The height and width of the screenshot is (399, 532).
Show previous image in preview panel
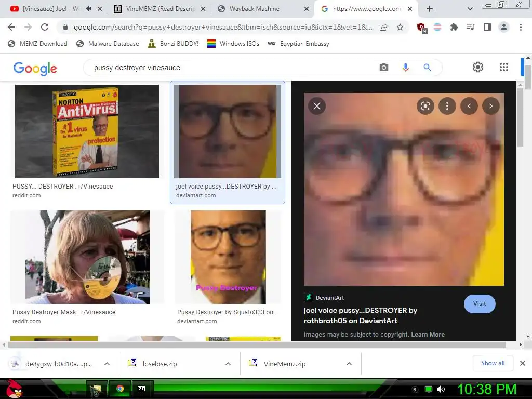(x=469, y=106)
